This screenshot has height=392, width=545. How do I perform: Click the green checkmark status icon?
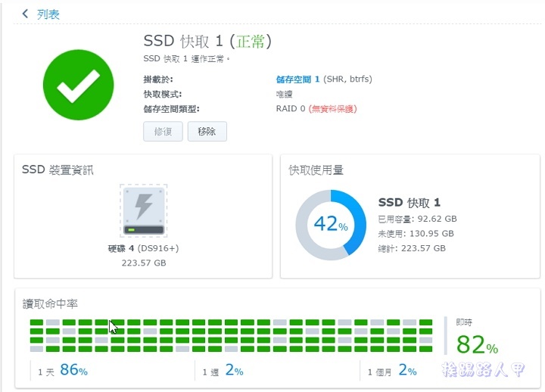pyautogui.click(x=78, y=84)
